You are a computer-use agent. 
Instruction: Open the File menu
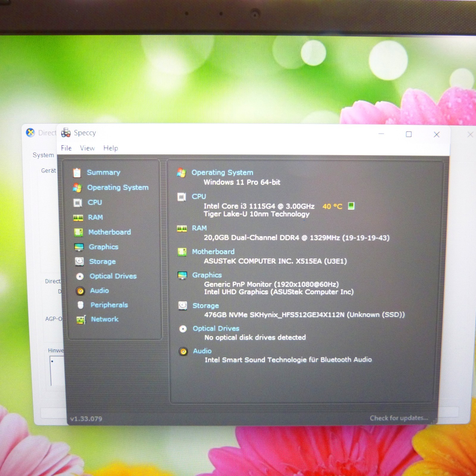click(66, 148)
